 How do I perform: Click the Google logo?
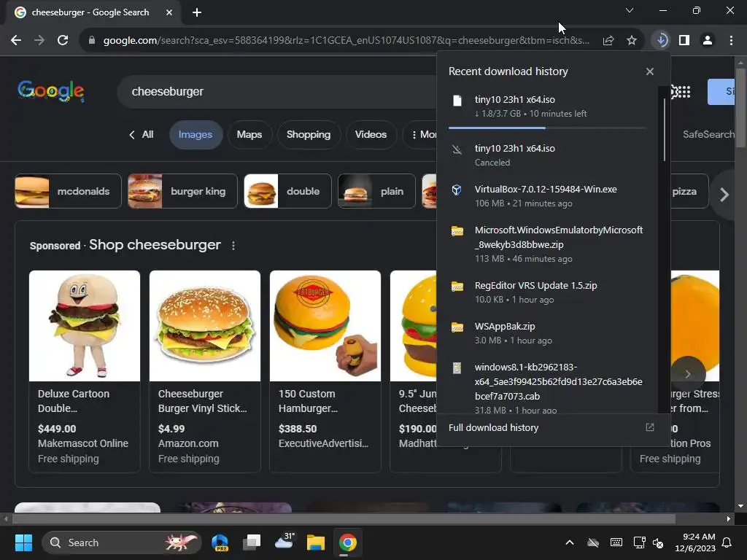[51, 90]
